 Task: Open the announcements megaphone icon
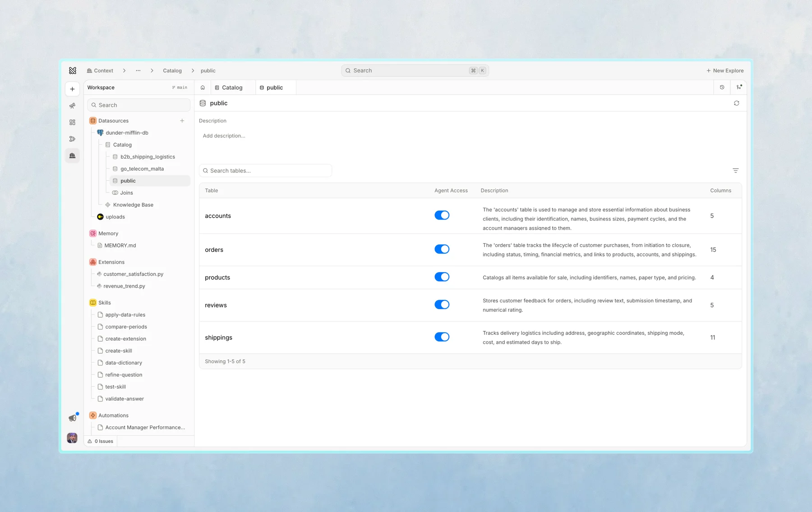pos(72,418)
